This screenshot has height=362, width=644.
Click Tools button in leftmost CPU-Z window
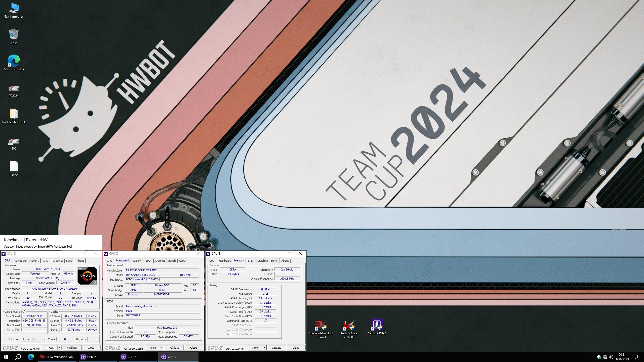tap(50, 348)
